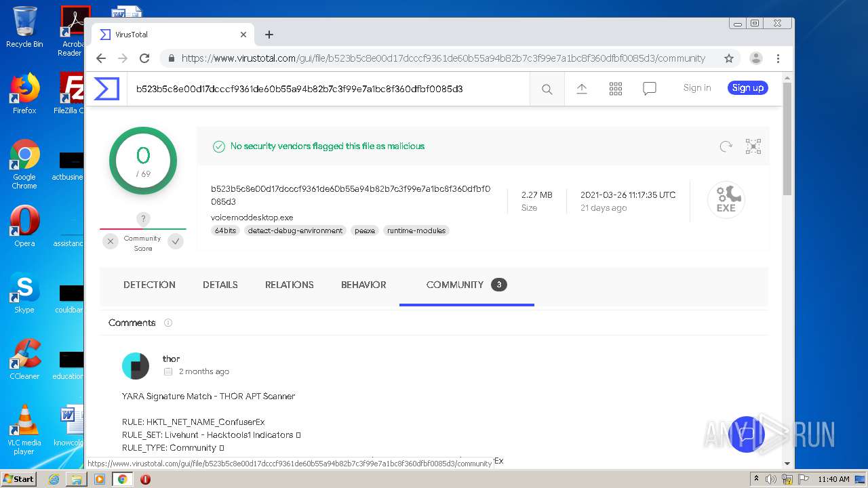Screen dimensions: 868x488
Task: Click the Chrome taskbar icon
Action: (123, 479)
